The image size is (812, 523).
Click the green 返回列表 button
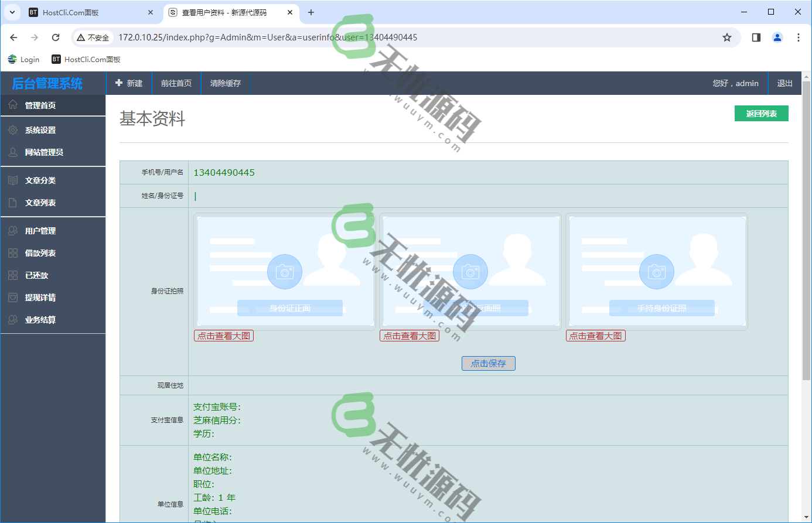tap(761, 114)
